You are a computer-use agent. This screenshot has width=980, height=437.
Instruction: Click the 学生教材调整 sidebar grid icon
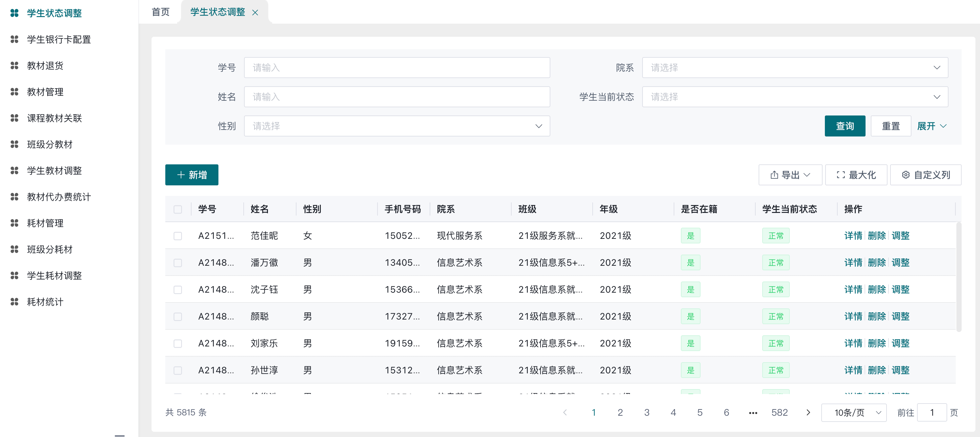pyautogui.click(x=14, y=171)
